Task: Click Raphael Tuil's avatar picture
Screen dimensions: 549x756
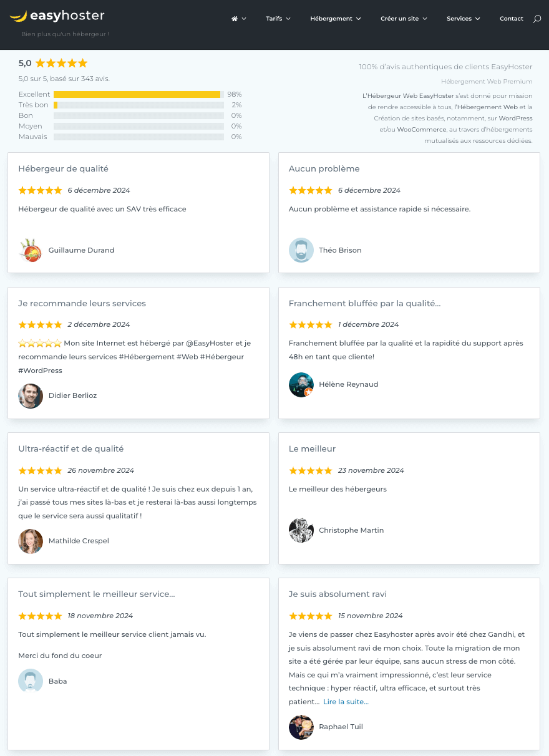Action: pos(301,727)
